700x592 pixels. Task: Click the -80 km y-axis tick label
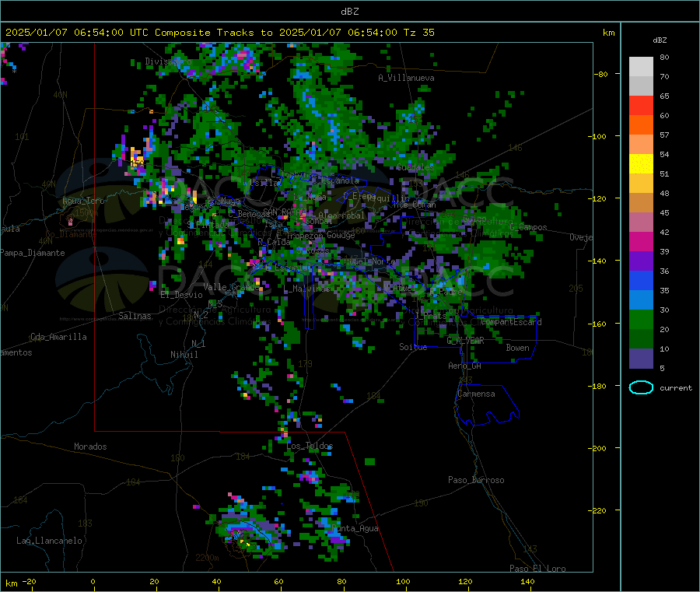point(601,74)
